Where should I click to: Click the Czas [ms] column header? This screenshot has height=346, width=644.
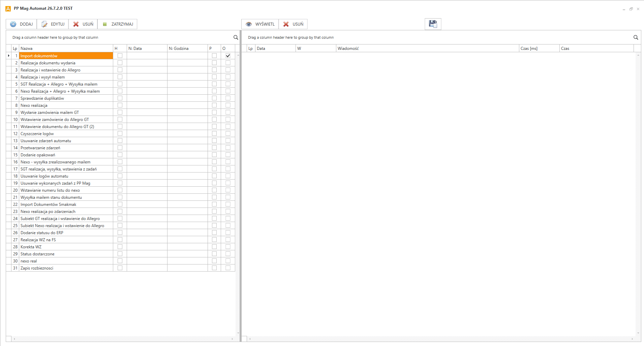[539, 49]
